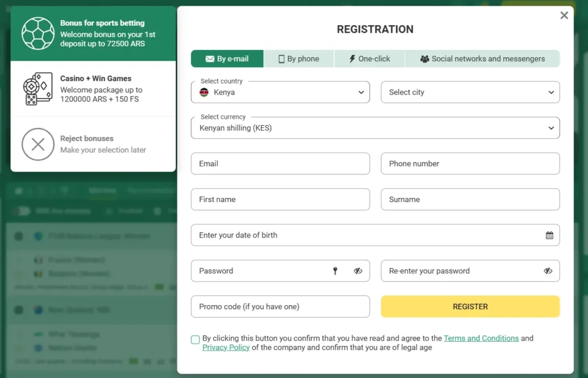Open the date of birth calendar icon
Viewport: 588px width, 378px height.
[550, 235]
